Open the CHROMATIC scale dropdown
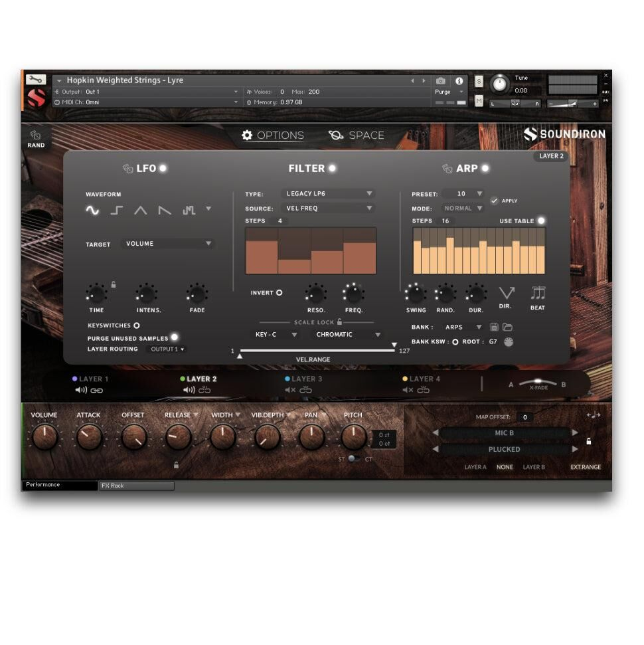The height and width of the screenshot is (645, 644). pos(349,335)
